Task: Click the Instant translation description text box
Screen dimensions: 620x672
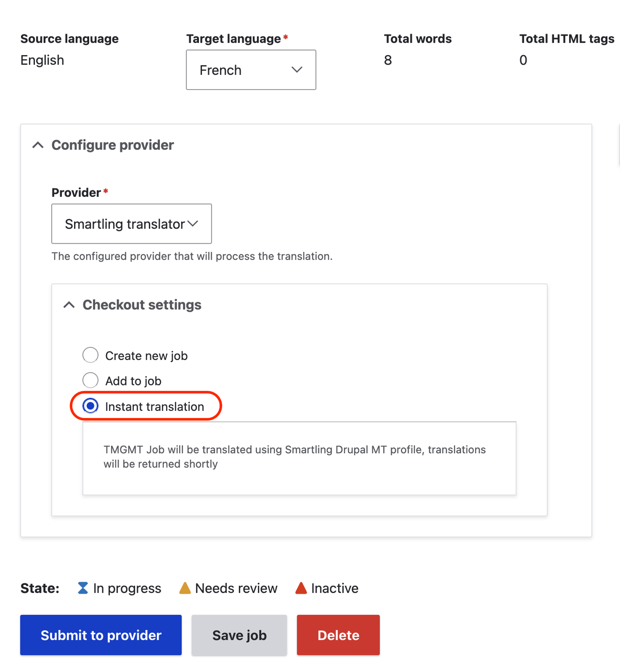Action: (x=299, y=457)
